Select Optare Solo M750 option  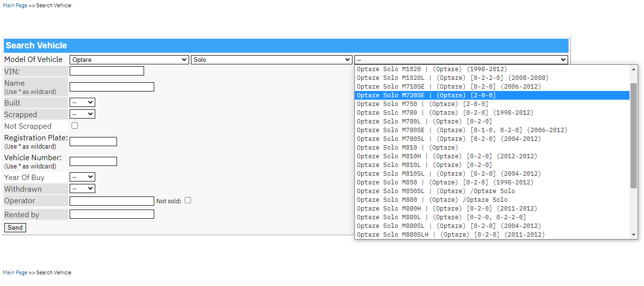coord(492,104)
